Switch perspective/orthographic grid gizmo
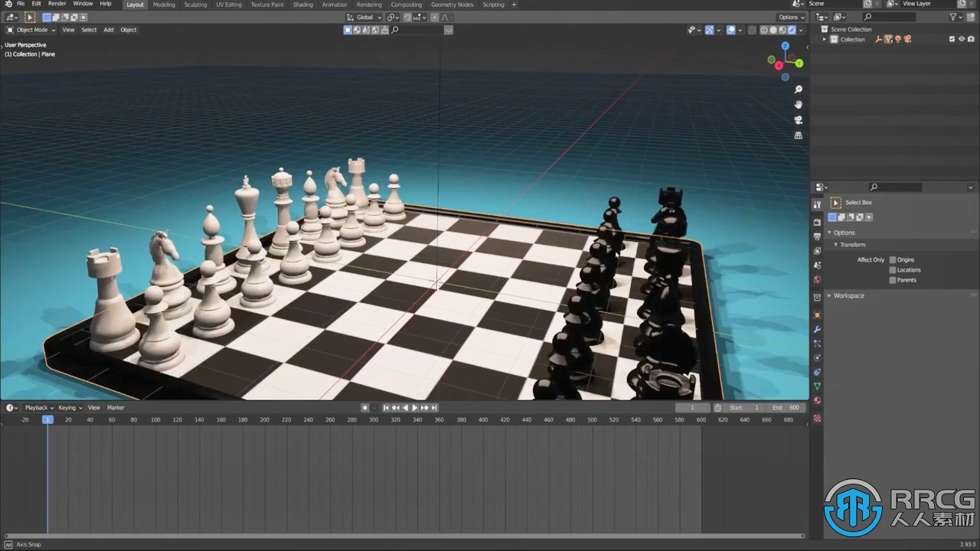Image resolution: width=980 pixels, height=551 pixels. point(799,135)
